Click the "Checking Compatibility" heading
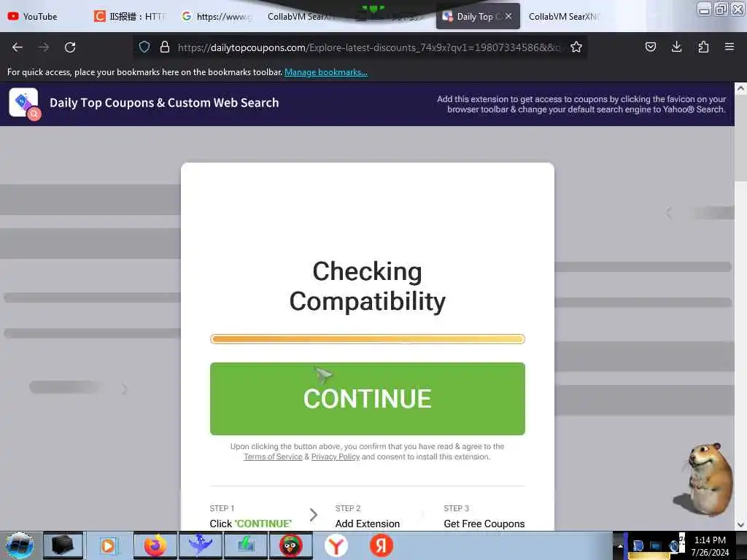The height and width of the screenshot is (560, 747). (x=368, y=286)
